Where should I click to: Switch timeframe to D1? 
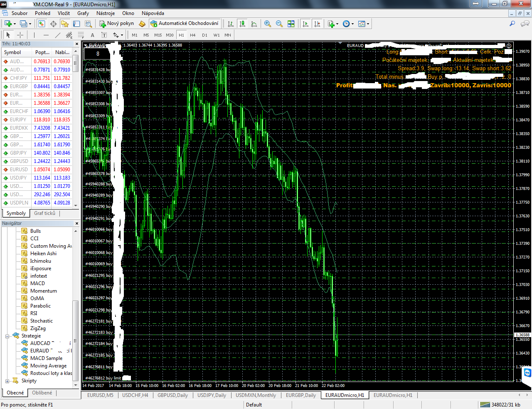coord(204,35)
